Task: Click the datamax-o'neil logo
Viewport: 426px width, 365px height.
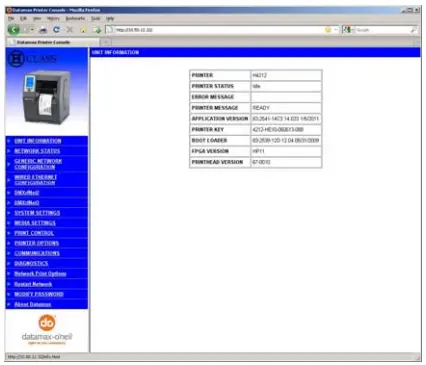Action: [x=47, y=330]
